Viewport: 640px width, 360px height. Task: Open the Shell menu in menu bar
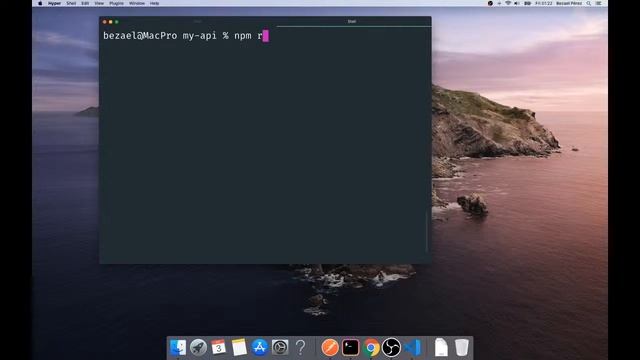click(x=71, y=3)
